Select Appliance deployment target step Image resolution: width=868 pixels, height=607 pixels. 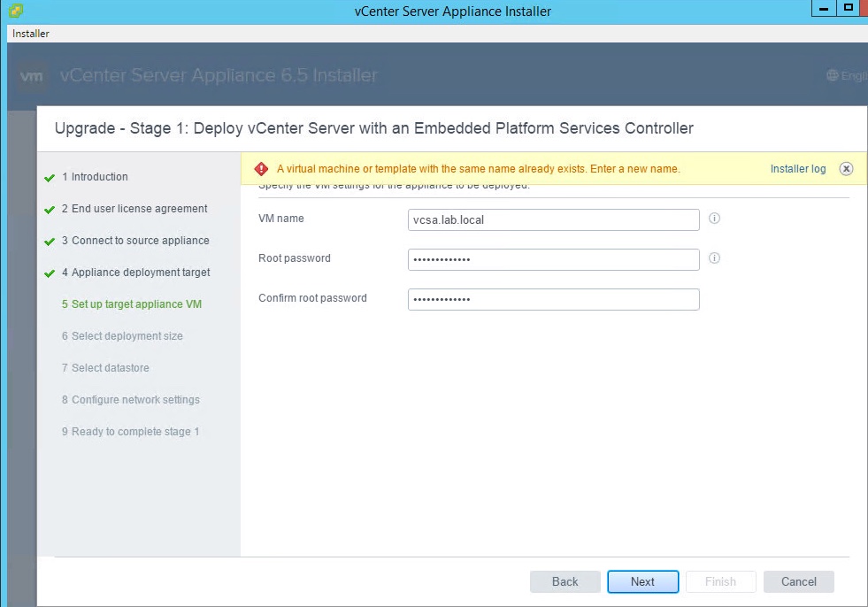click(x=141, y=273)
